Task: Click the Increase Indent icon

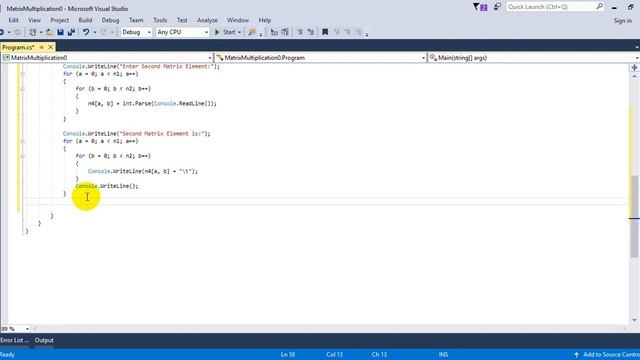Action: [x=285, y=32]
